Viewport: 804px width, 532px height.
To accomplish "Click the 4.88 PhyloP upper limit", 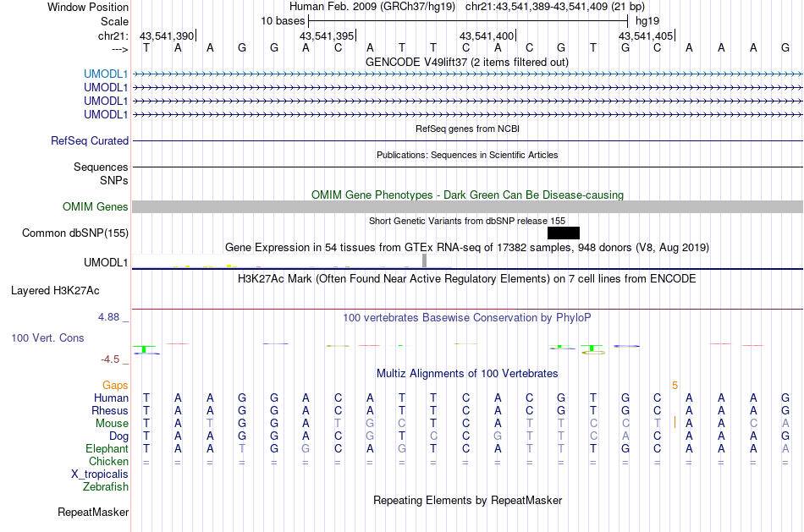I will 108,317.
